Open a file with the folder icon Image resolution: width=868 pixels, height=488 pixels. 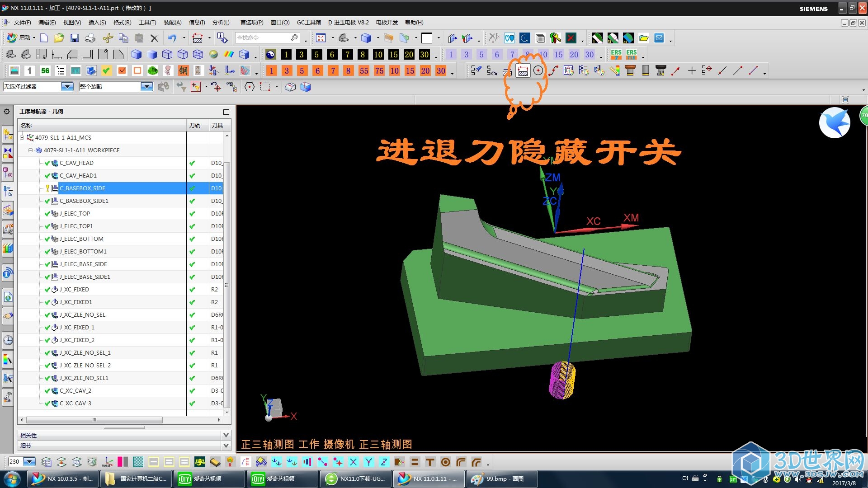(x=59, y=38)
